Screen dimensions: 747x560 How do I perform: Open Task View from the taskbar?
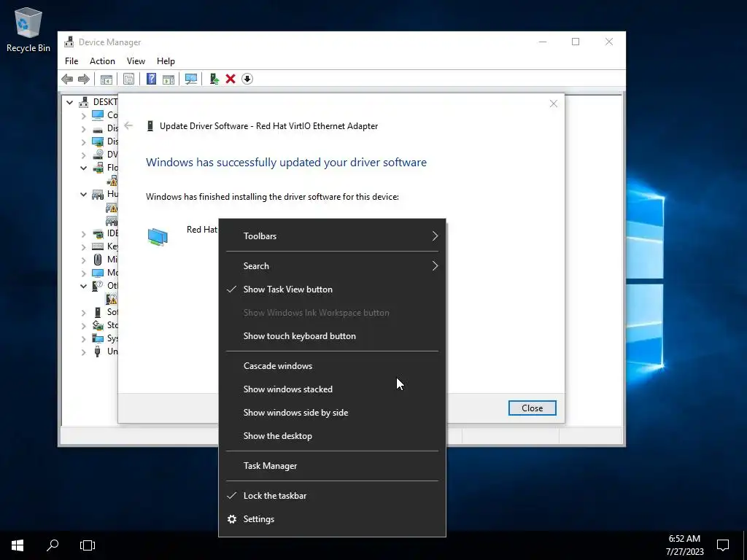tap(88, 545)
